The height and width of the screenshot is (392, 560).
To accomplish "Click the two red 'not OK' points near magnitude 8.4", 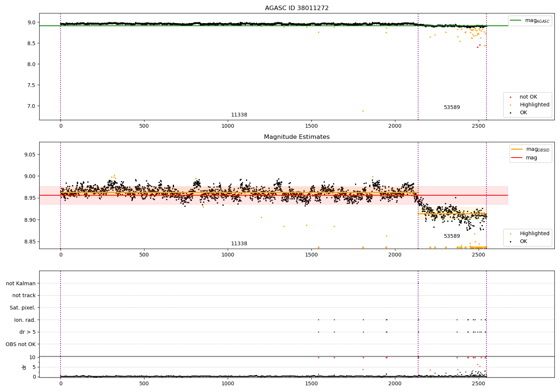I will pos(479,46).
